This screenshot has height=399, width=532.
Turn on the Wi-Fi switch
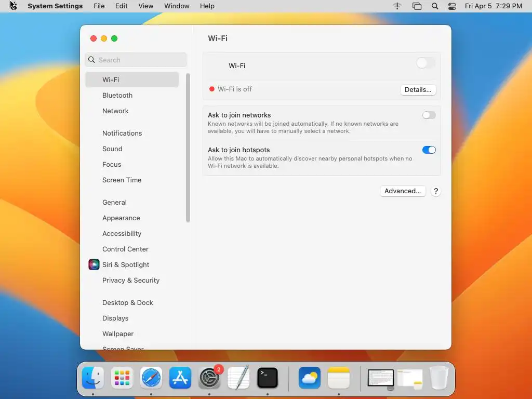coord(426,63)
